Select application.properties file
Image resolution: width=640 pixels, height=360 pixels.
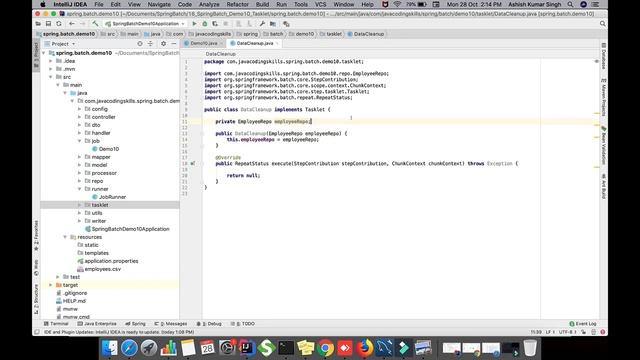108,261
